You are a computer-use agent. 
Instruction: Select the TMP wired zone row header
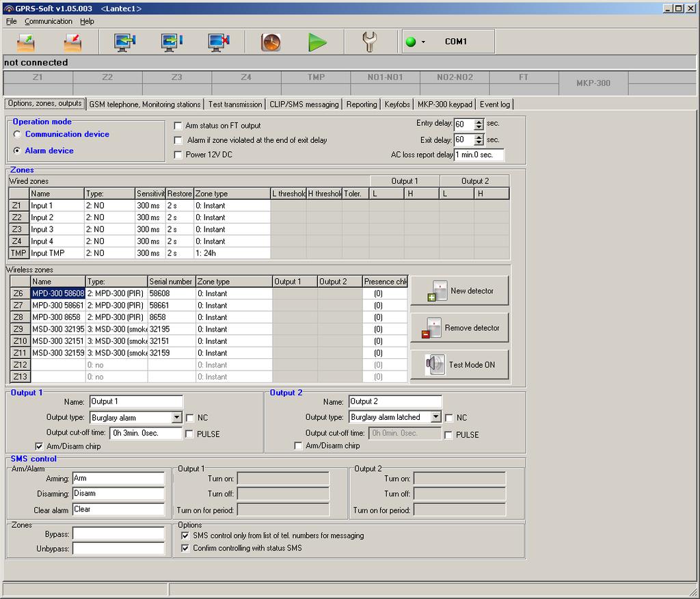[x=18, y=253]
